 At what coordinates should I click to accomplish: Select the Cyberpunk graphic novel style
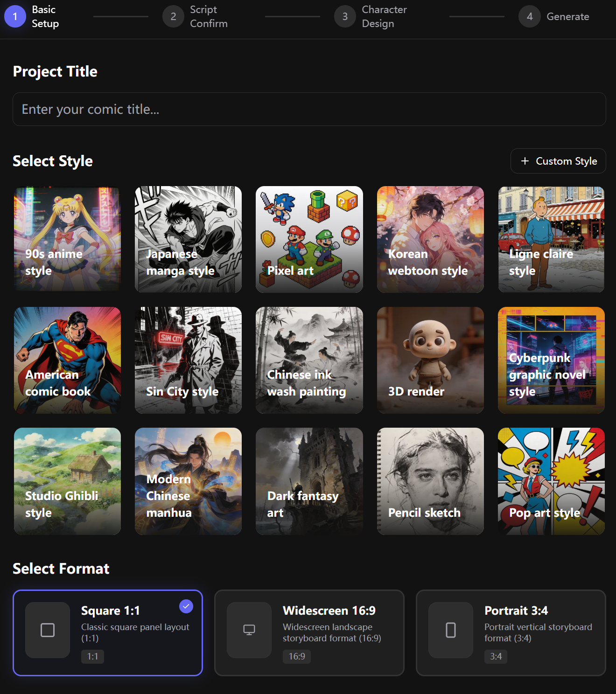tap(551, 360)
